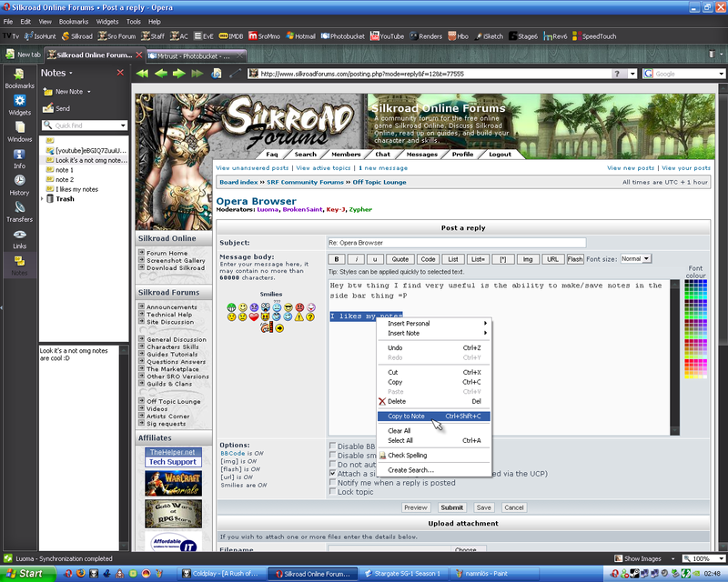Click the Submit button

pyautogui.click(x=451, y=507)
